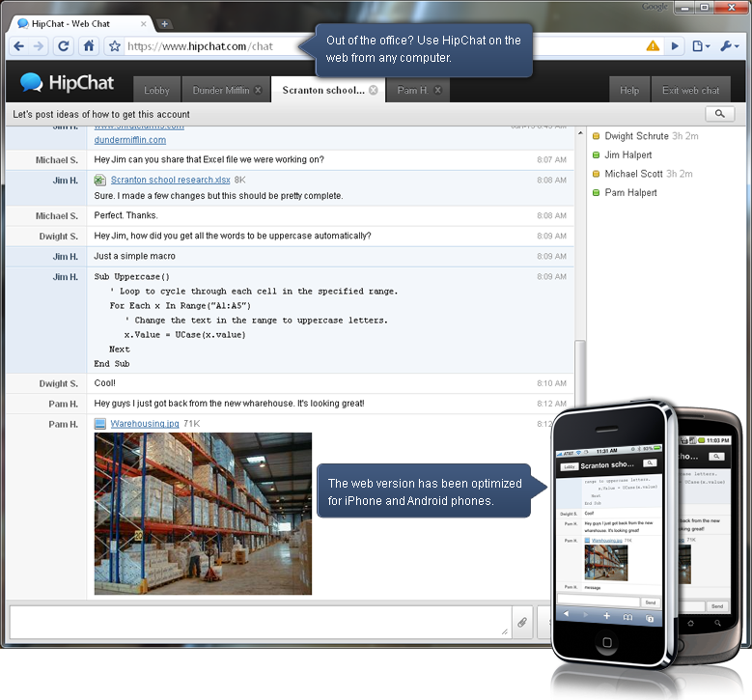Open the page menu dropdown icon
752x700 pixels.
coord(701,46)
